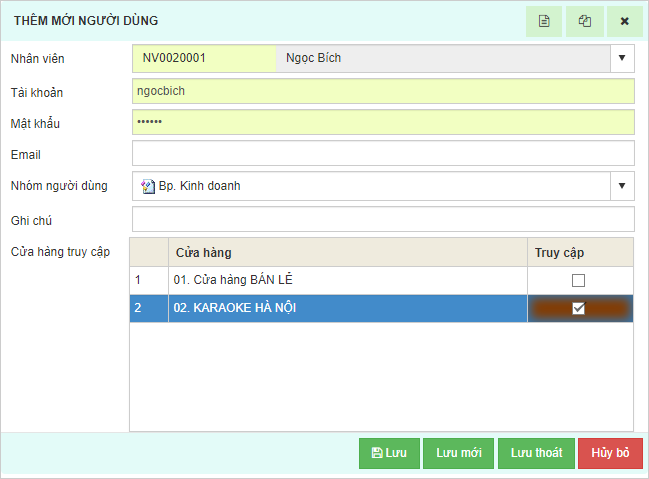The height and width of the screenshot is (479, 649).
Task: Close the Thêm mới người dùng dialog
Action: 624,21
